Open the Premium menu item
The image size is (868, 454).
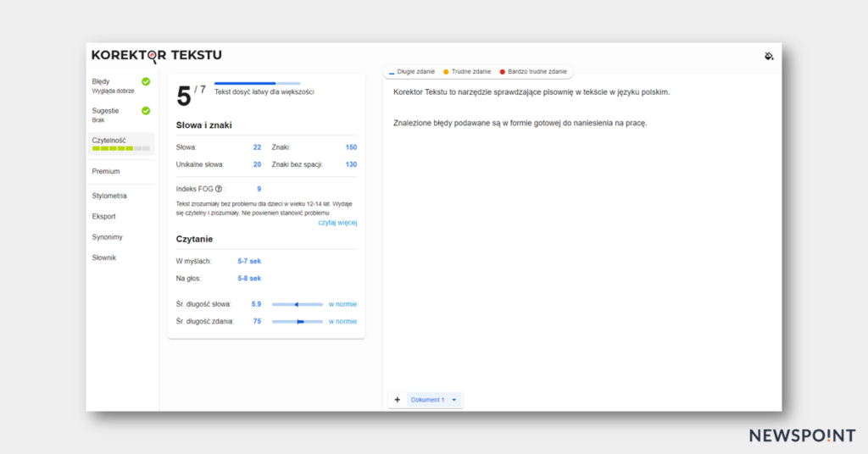(106, 171)
